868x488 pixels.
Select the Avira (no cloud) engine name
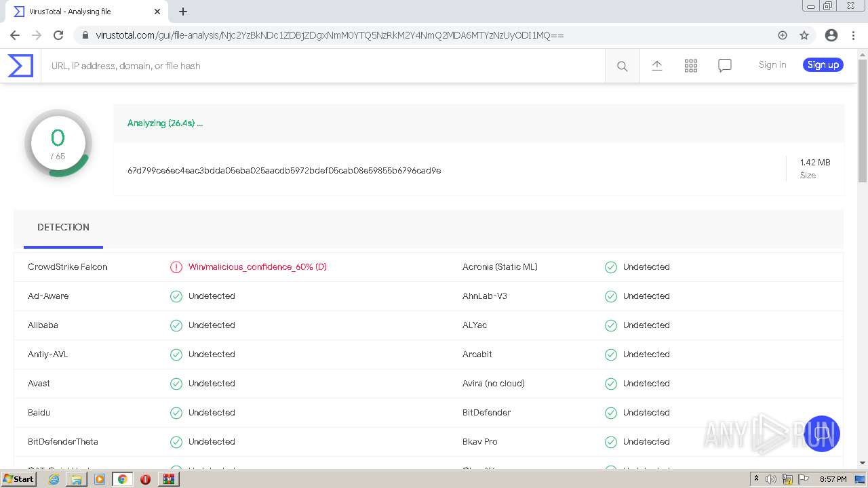[x=494, y=384]
